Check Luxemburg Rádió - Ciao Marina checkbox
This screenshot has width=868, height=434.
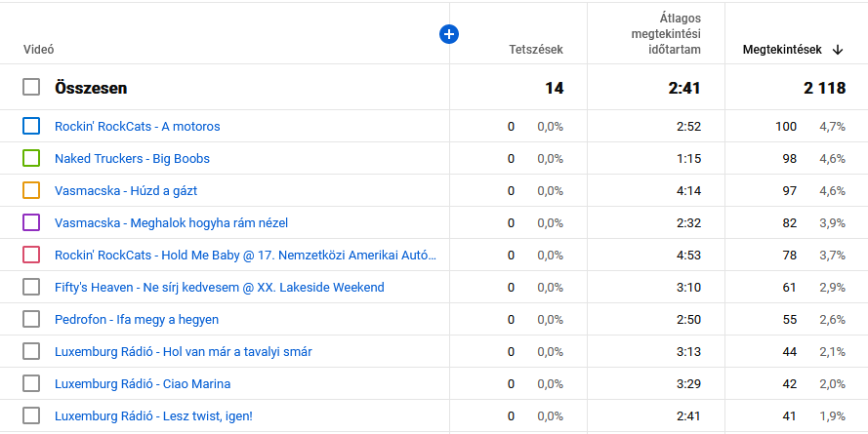(x=31, y=383)
